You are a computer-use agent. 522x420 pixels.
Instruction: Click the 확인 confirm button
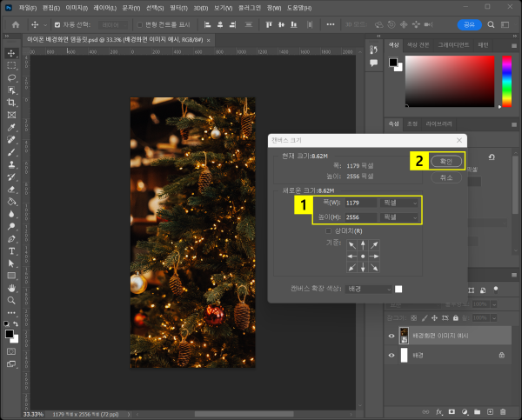pos(446,162)
